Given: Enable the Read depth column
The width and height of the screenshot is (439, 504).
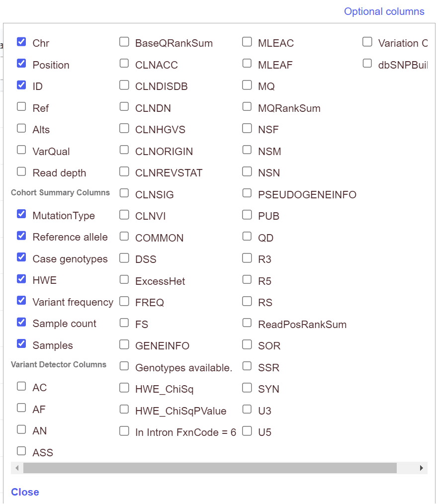Looking at the screenshot, I should click(21, 172).
